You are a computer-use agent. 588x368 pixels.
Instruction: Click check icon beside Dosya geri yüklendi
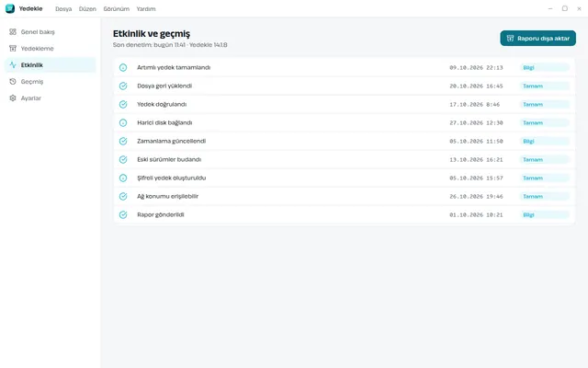point(123,86)
